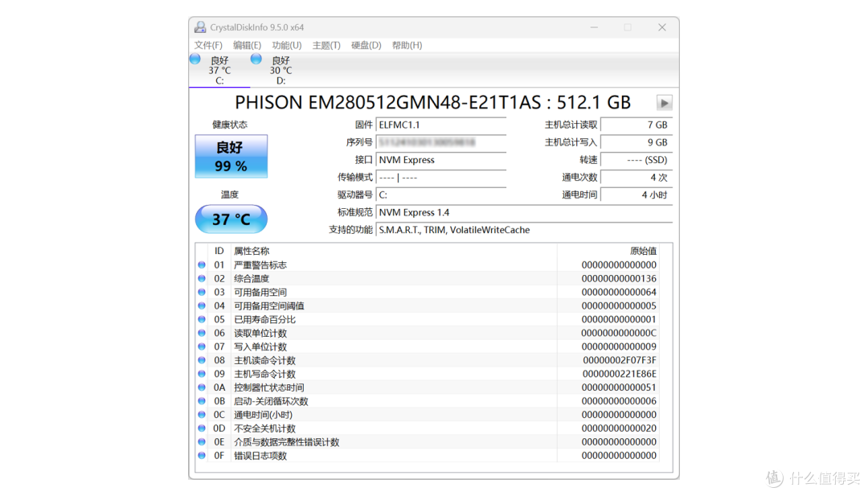Click the total host writes value 9 GB
Screen dimensions: 868x496
point(637,142)
